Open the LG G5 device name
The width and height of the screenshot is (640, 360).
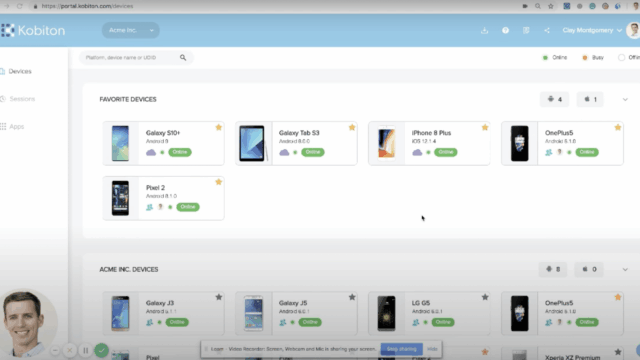pyautogui.click(x=421, y=303)
